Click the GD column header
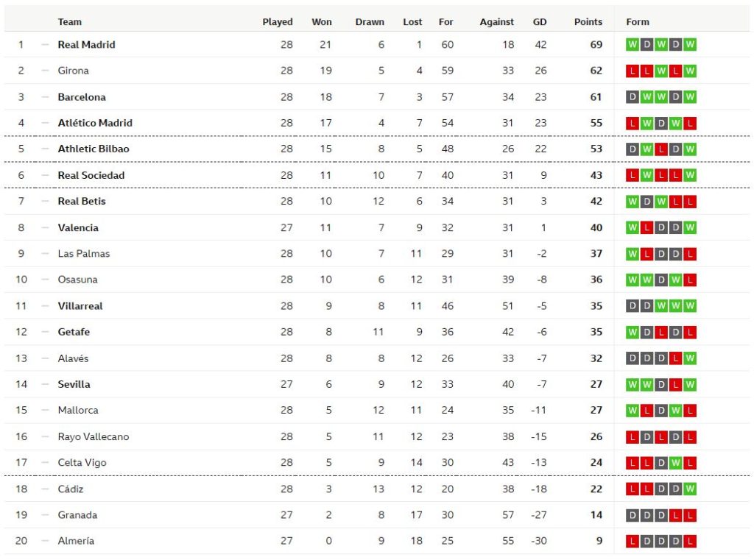This screenshot has height=560, width=754. pos(540,22)
